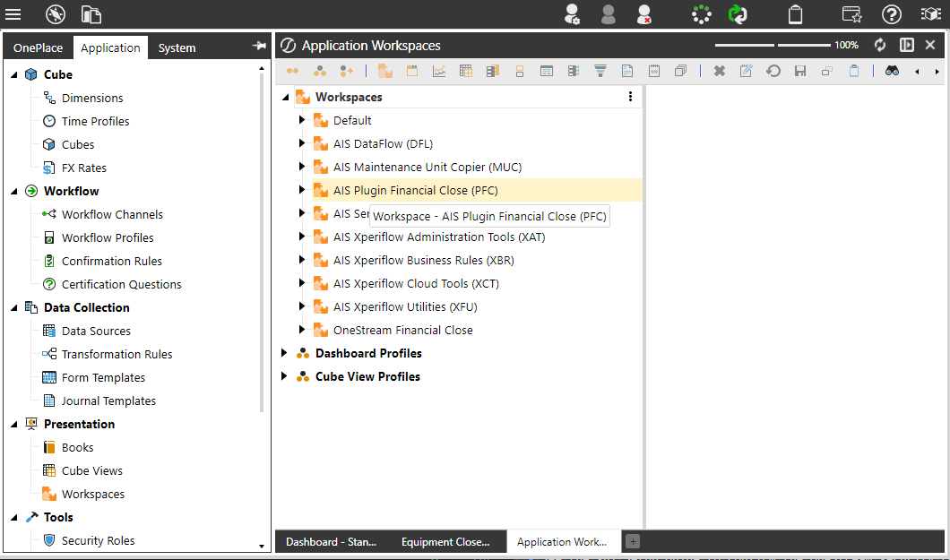950x560 pixels.
Task: Click the blue clipboard paste toolbar icon
Action: click(854, 72)
